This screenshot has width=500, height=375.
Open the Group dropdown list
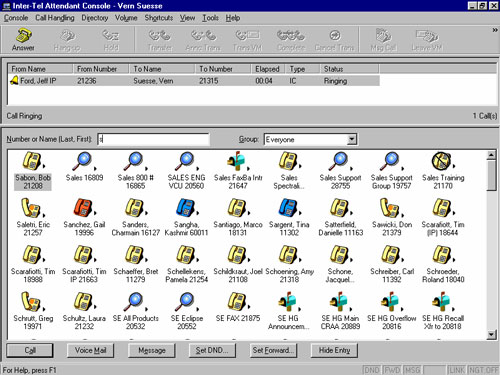tap(351, 139)
